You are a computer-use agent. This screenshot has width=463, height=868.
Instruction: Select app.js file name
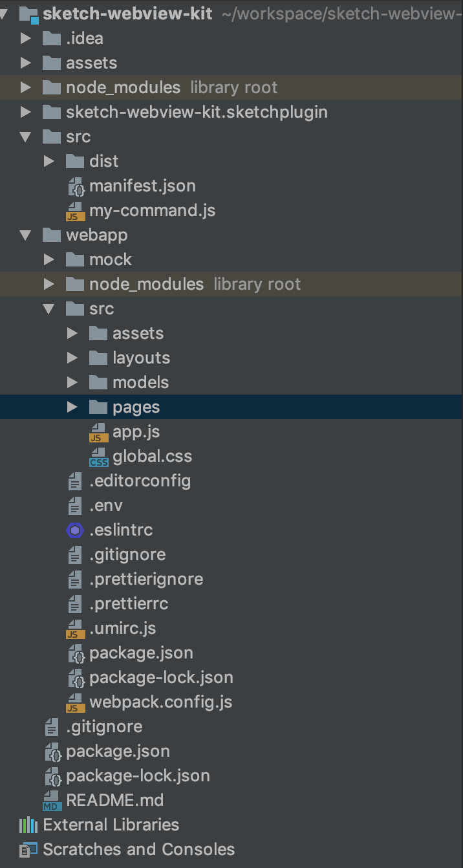(x=136, y=431)
